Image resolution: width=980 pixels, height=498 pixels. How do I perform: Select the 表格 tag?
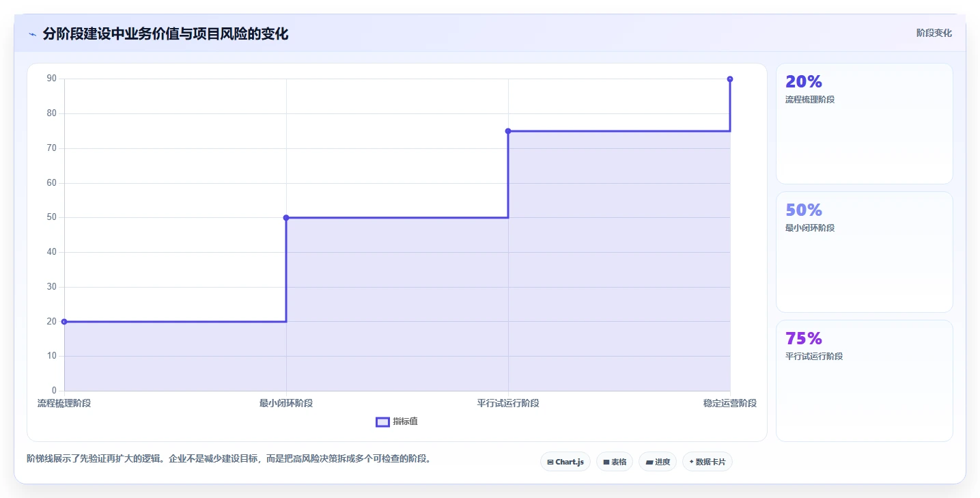[615, 462]
